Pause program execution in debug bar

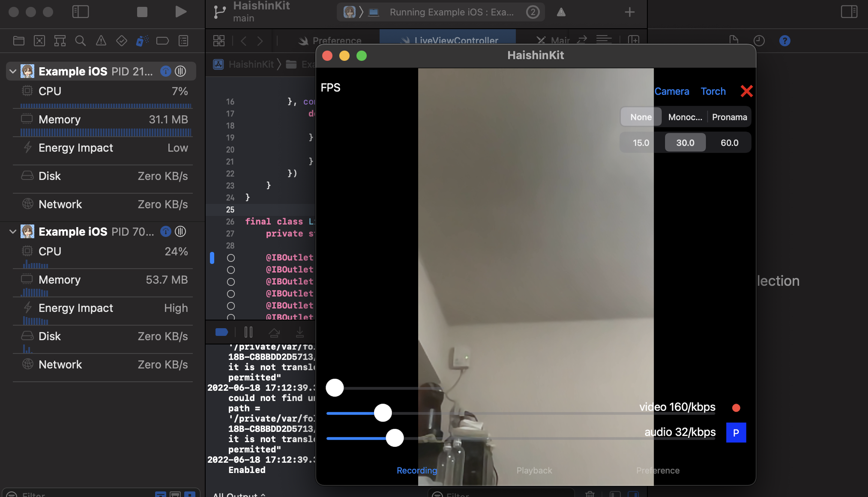point(248,332)
